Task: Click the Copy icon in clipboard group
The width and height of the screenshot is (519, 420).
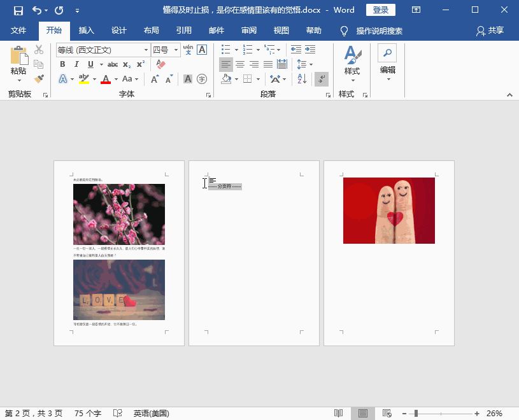Action: tap(39, 64)
